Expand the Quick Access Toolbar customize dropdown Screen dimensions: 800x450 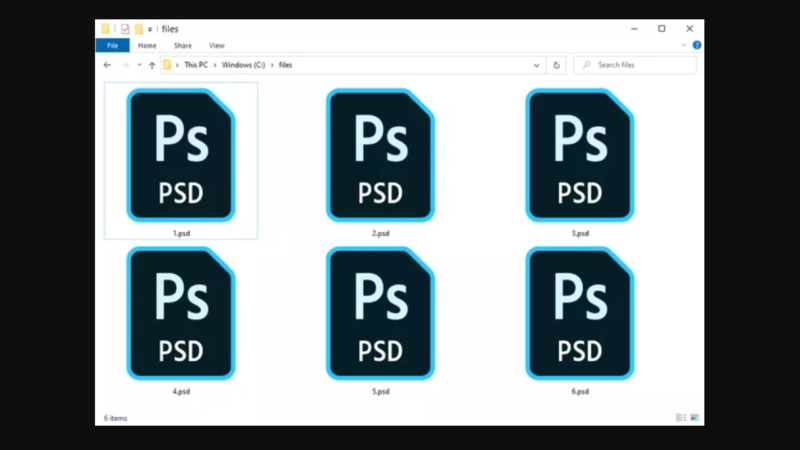(151, 29)
